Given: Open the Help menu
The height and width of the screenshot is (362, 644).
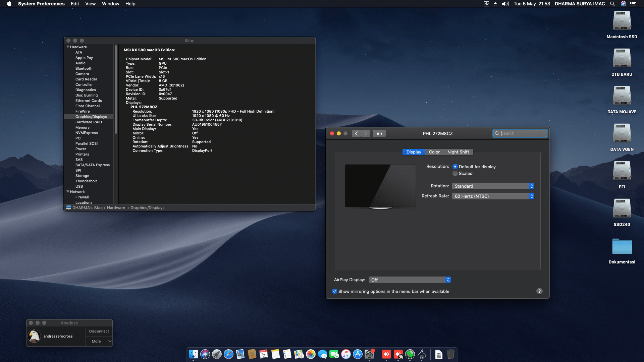Looking at the screenshot, I should coord(130,4).
